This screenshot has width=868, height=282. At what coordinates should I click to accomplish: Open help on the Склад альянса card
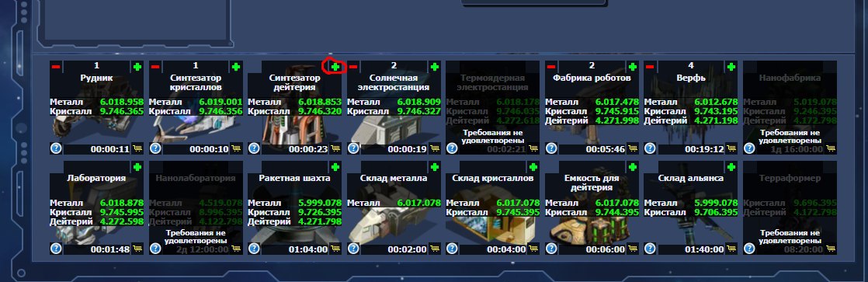tap(651, 249)
